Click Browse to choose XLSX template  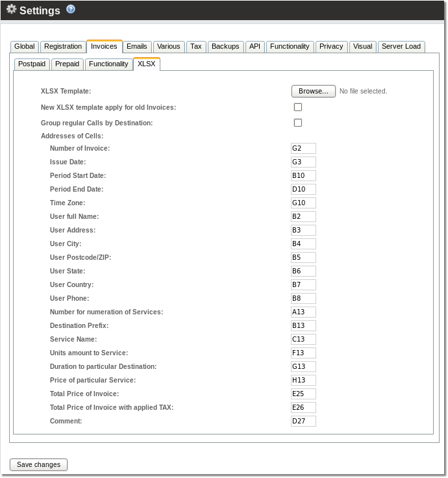[313, 91]
